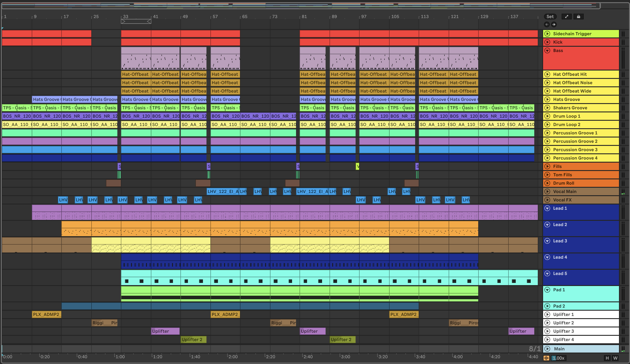
Task: Select the first PLX_ADMP2 clip on Uplifter 1
Action: 47,314
